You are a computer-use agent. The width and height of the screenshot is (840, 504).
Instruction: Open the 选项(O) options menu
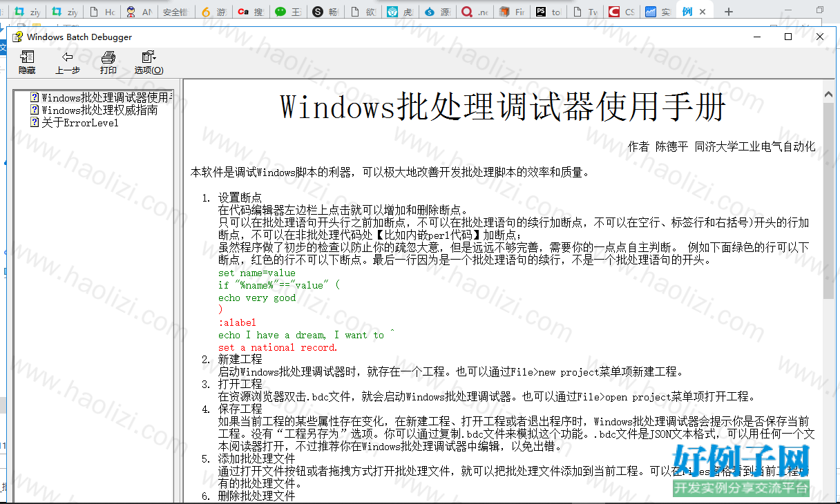(149, 63)
